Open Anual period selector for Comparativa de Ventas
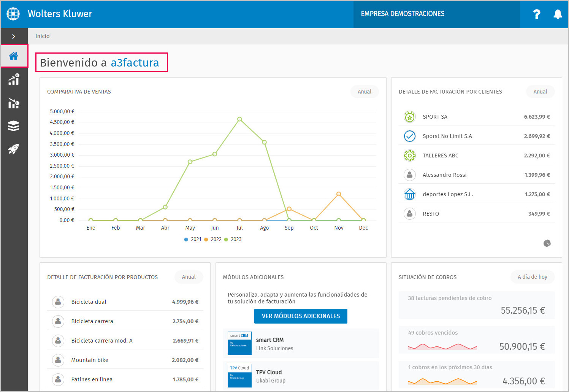Screen dimensions: 569x392 [365, 92]
